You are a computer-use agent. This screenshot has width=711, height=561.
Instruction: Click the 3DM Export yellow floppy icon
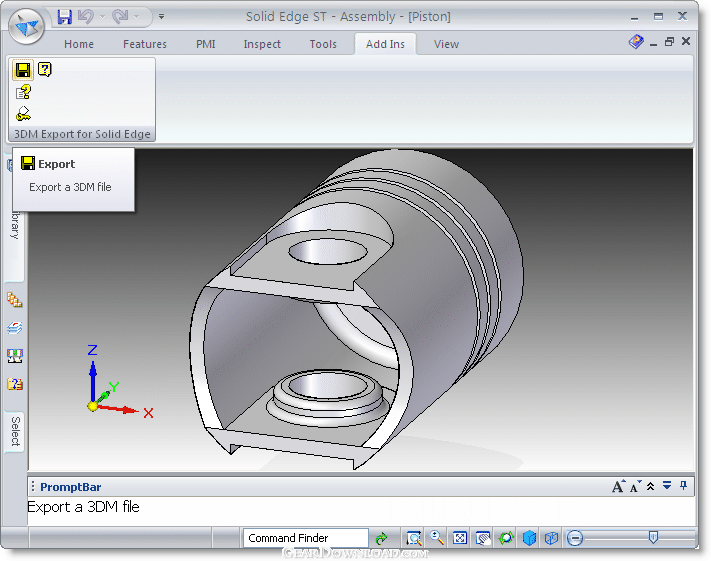(x=23, y=70)
